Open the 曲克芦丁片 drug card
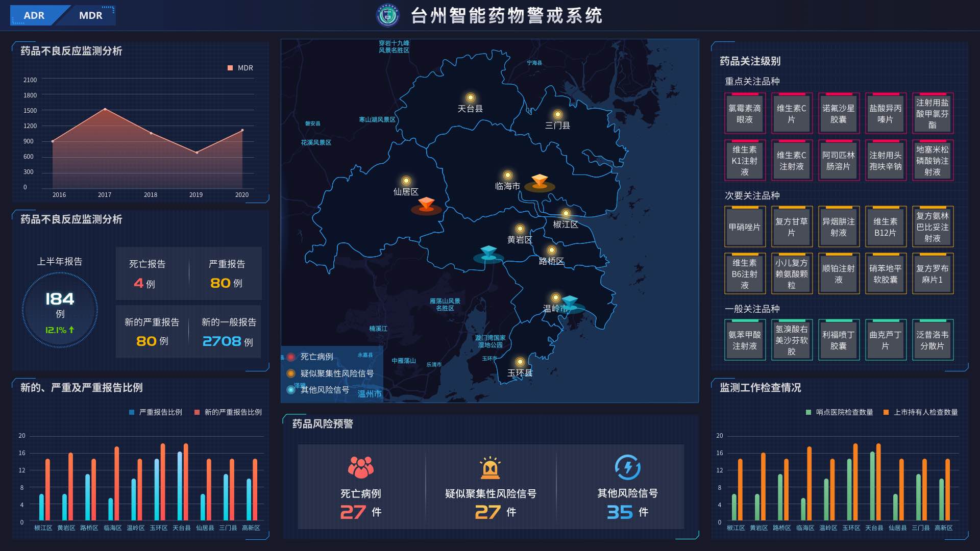Image resolution: width=980 pixels, height=551 pixels. point(886,340)
